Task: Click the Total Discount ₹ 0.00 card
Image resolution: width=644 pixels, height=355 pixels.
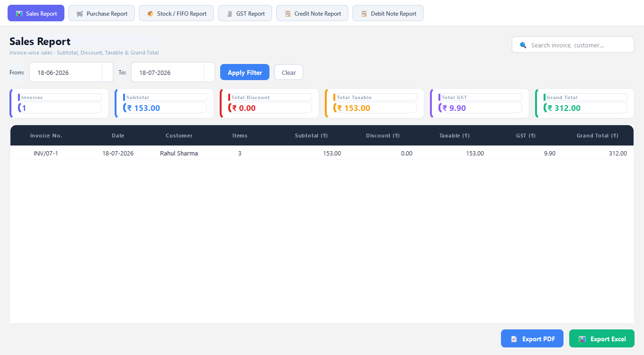Action: tap(269, 103)
